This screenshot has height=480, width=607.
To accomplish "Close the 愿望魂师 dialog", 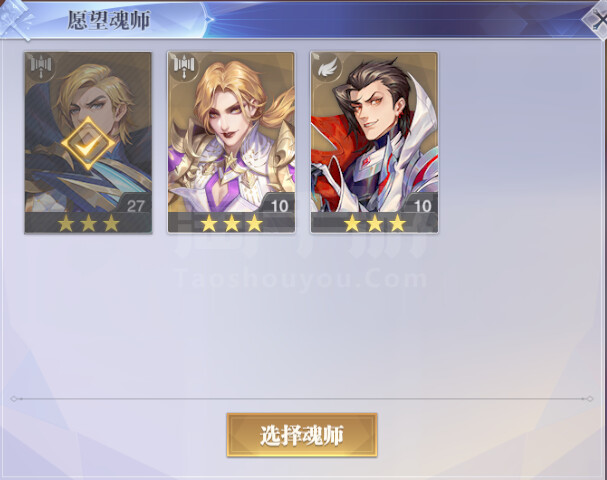I will 598,19.
